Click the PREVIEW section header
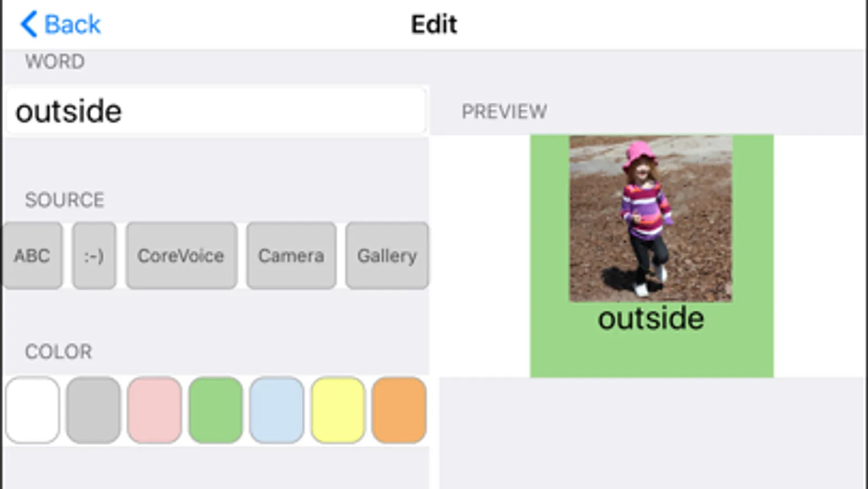The height and width of the screenshot is (489, 868). pos(504,112)
